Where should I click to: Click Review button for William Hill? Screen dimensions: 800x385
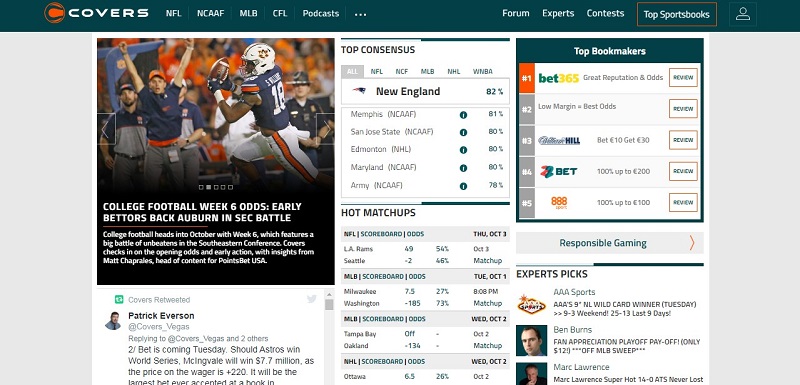(x=683, y=140)
